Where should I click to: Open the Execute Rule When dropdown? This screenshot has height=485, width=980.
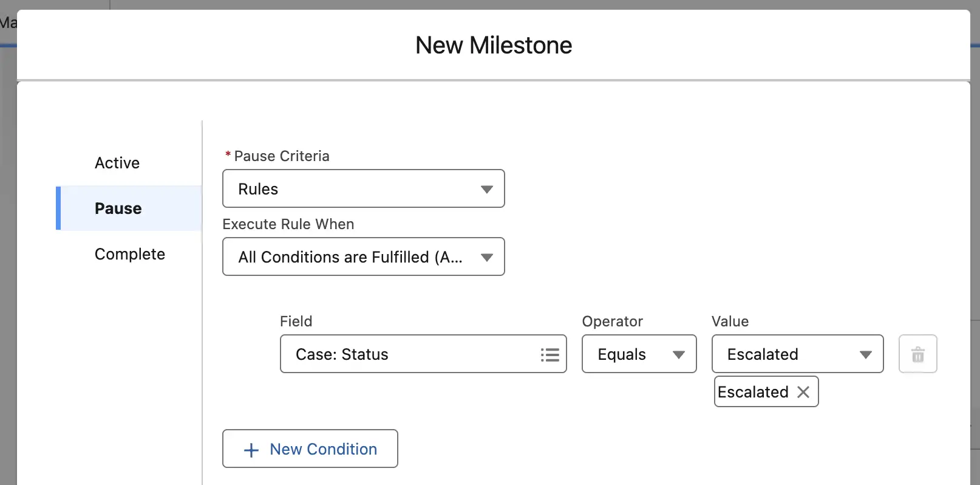tap(363, 256)
